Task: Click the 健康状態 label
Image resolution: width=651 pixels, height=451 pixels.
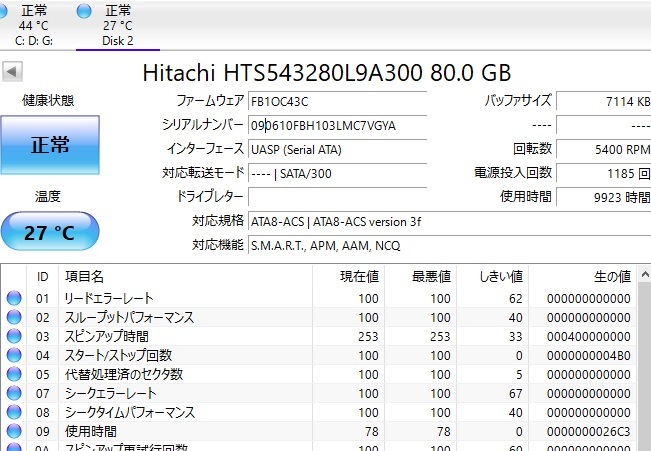Action: coord(48,100)
